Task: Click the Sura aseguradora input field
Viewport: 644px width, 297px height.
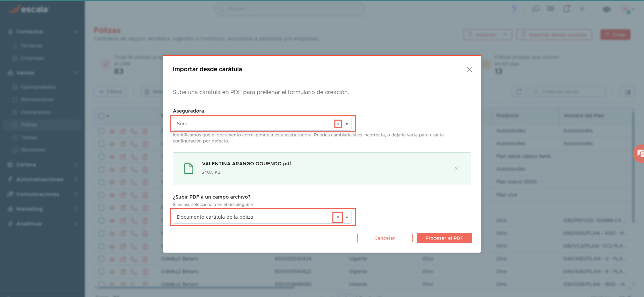Action: pyautogui.click(x=254, y=124)
